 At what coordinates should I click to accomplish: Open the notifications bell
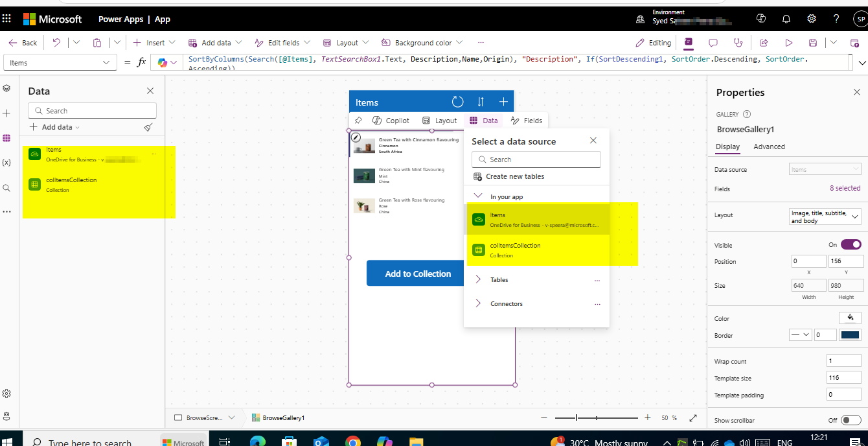(x=786, y=19)
